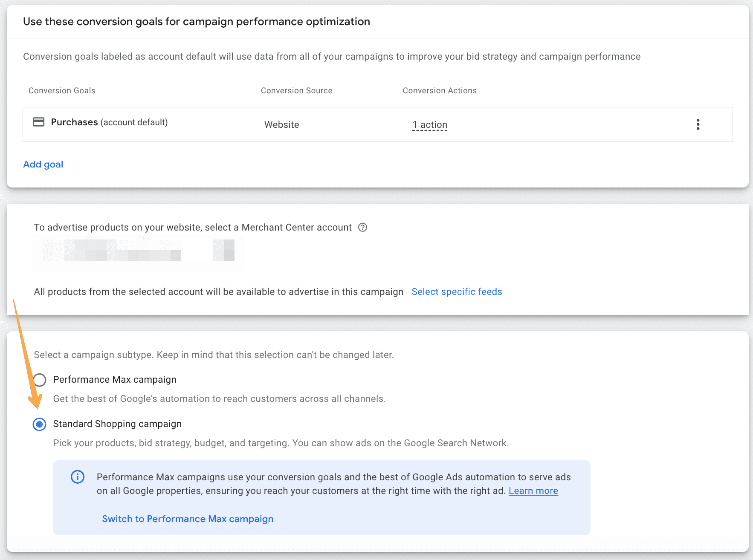Viewport: 753px width, 560px height.
Task: Follow the Learn more link
Action: tap(533, 491)
